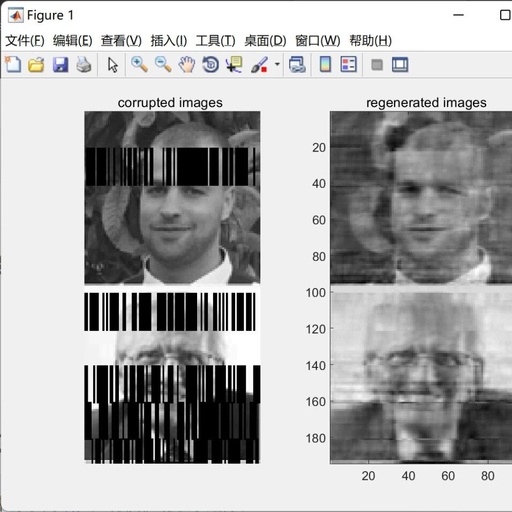The height and width of the screenshot is (512, 512).
Task: Click the upper corrupted face image
Action: tap(172, 198)
